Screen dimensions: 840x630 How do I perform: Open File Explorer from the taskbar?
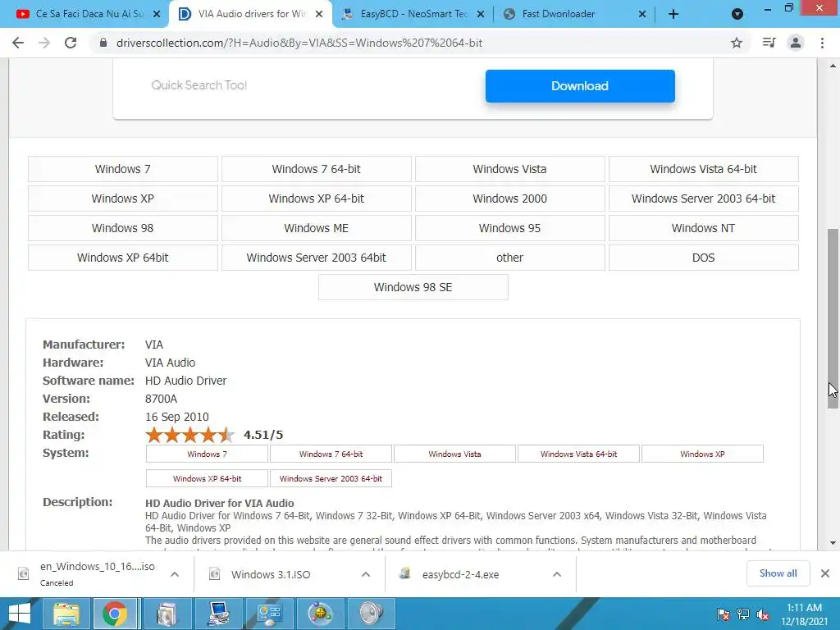coord(66,614)
